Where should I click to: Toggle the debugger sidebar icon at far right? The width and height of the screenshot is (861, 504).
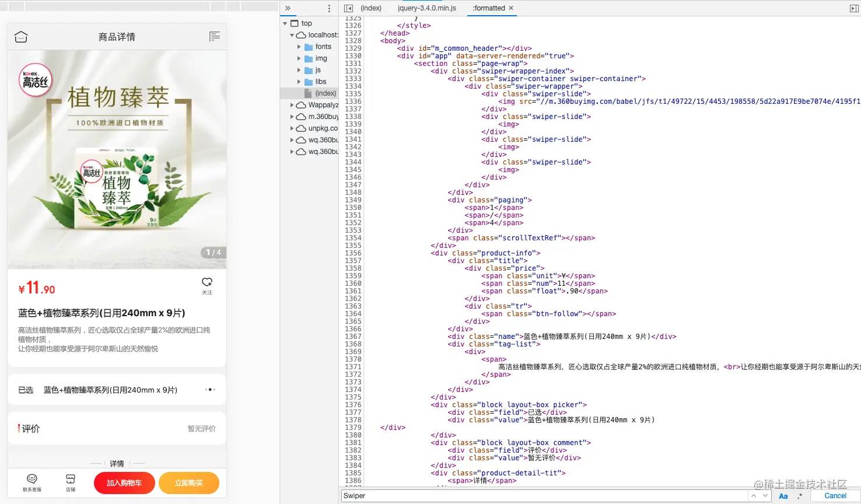[854, 8]
